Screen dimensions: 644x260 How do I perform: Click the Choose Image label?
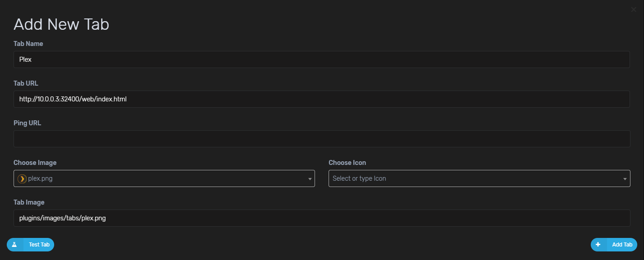(x=35, y=163)
